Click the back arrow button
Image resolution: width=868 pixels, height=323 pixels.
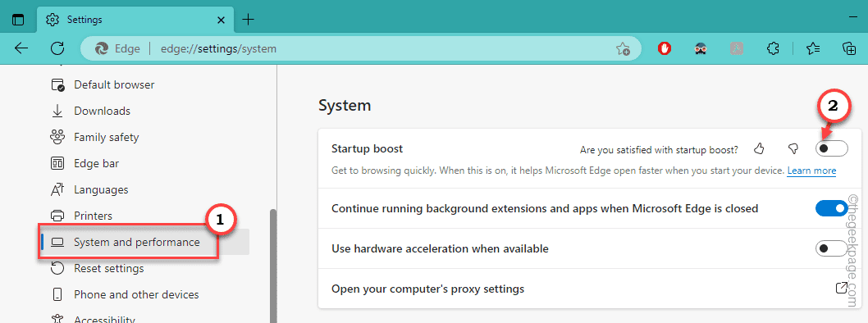click(x=21, y=48)
